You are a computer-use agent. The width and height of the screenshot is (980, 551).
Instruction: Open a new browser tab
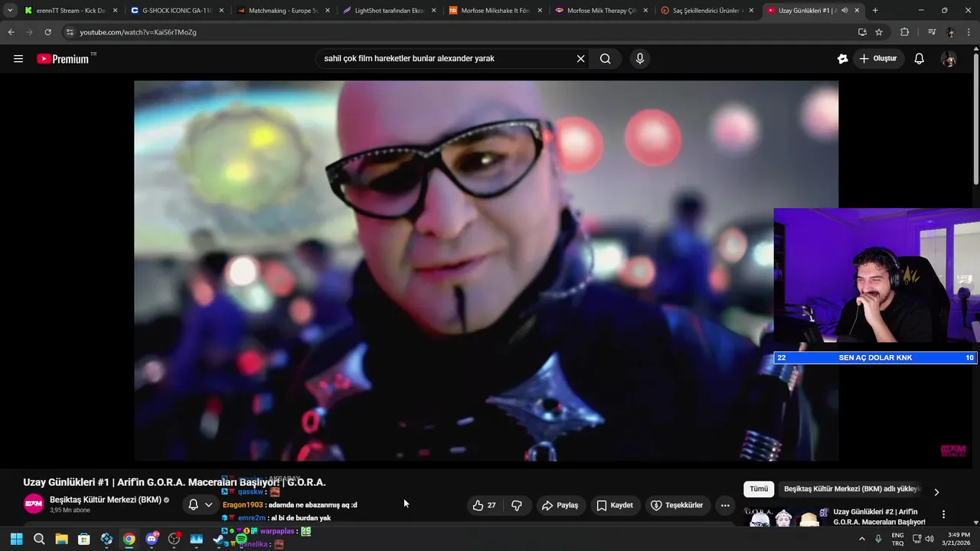pyautogui.click(x=875, y=11)
